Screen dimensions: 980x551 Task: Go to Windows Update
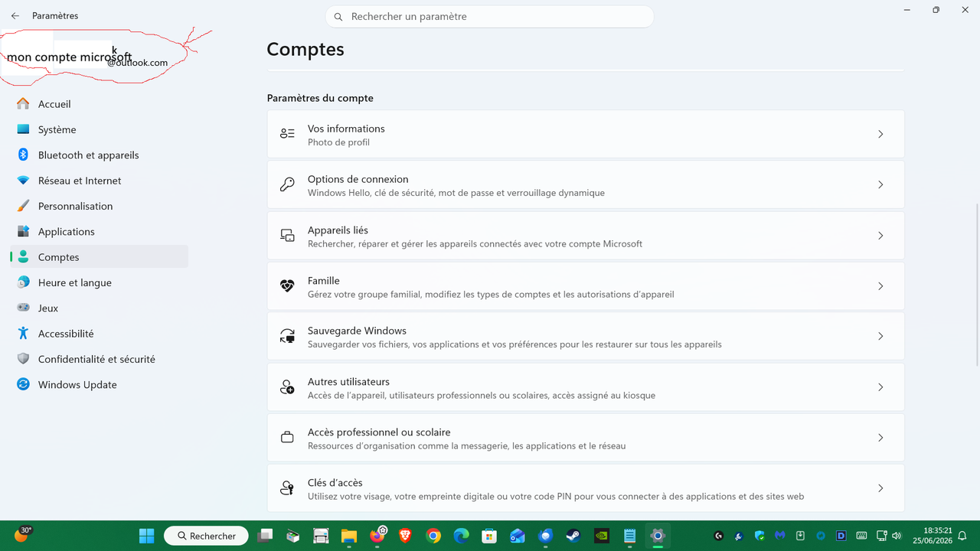pos(99,384)
